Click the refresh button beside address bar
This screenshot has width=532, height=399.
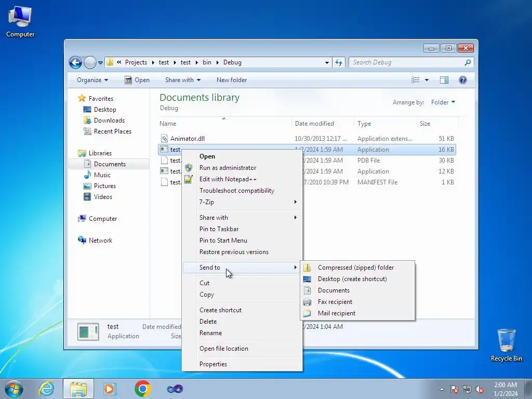(339, 62)
